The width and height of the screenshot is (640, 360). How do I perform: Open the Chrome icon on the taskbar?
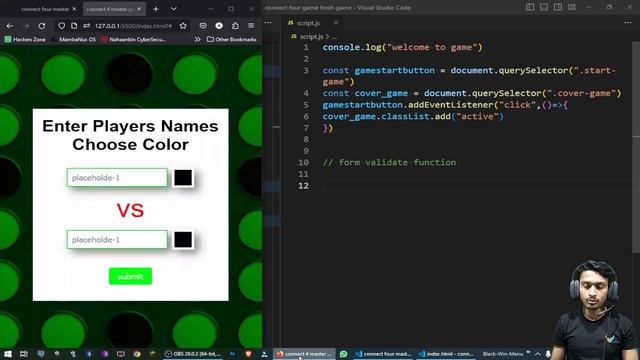(x=137, y=354)
